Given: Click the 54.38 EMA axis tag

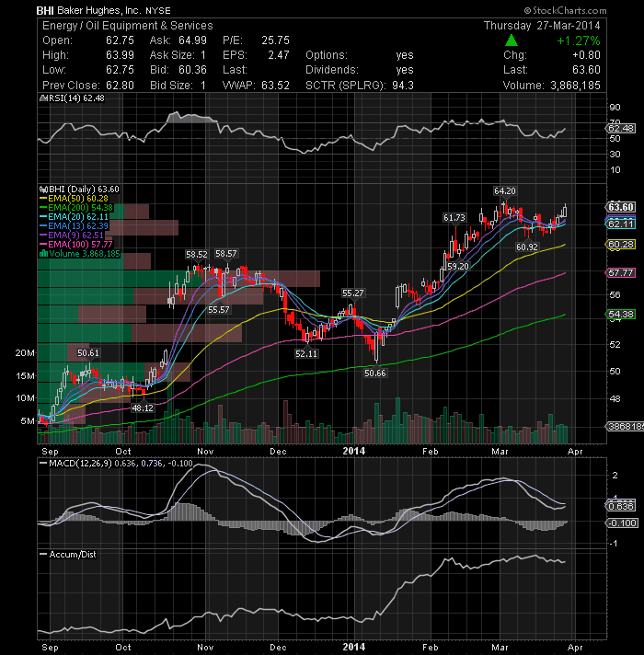Looking at the screenshot, I should 621,314.
